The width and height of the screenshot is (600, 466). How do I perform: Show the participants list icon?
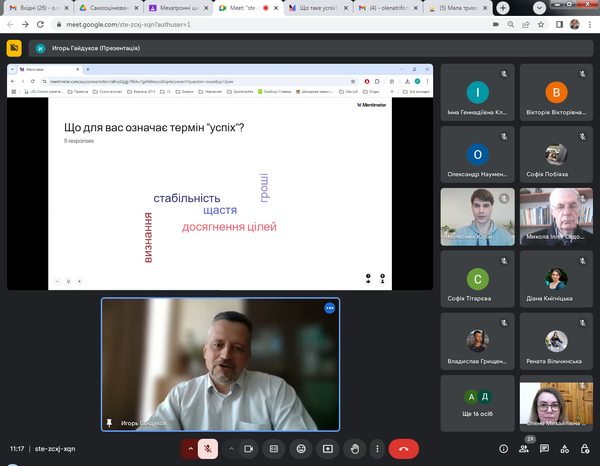521,449
